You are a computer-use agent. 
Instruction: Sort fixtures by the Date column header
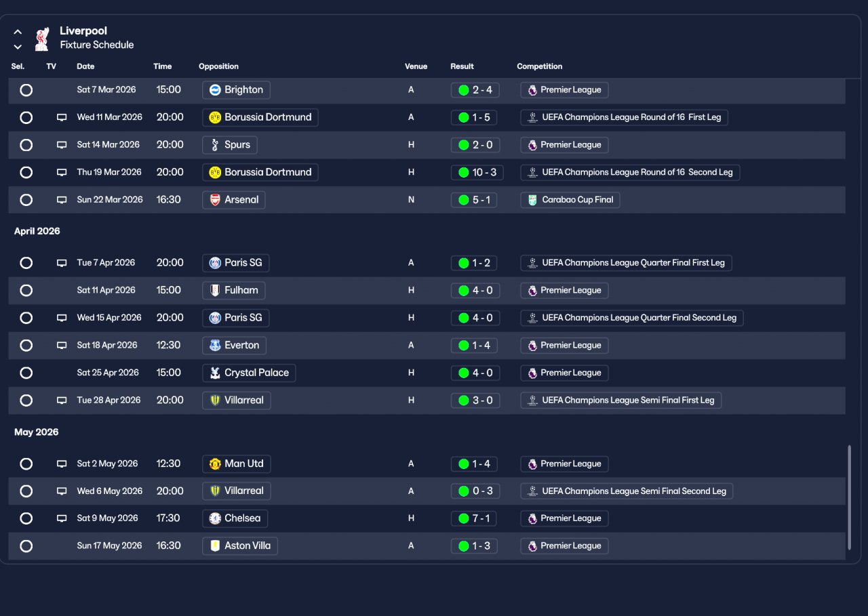pyautogui.click(x=85, y=66)
